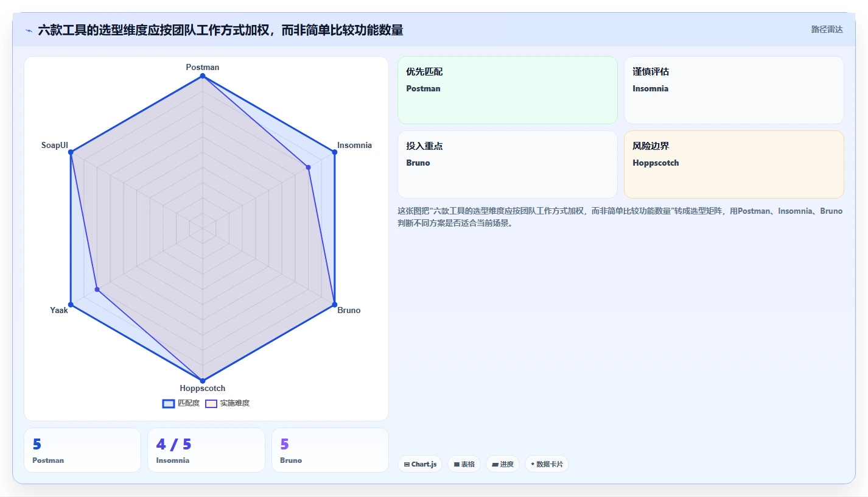Select the 数据卡片 tag chip
Image resolution: width=868 pixels, height=497 pixels.
pos(547,464)
